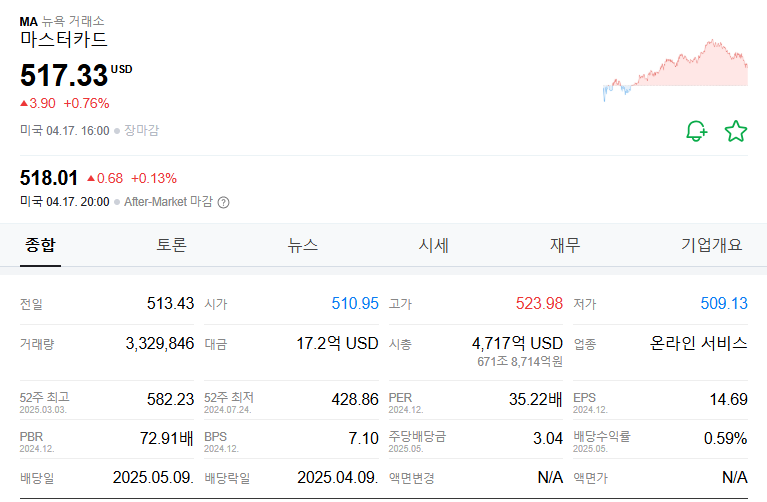Click the market cap 4,717억 USD
Viewport: 767px width, 502px height.
click(x=518, y=343)
